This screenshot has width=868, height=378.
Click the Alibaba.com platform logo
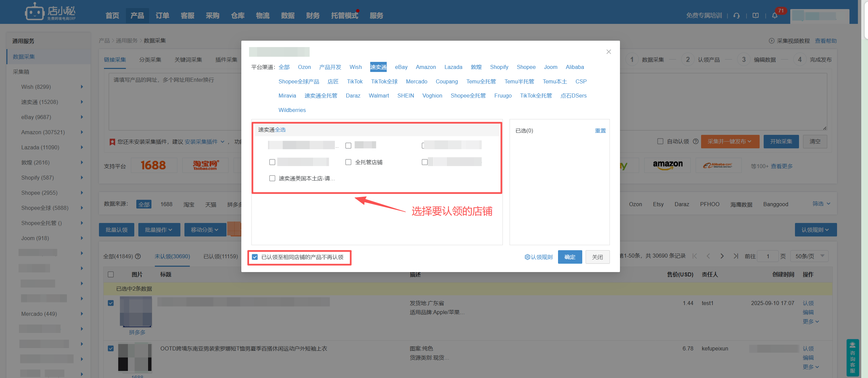[x=718, y=165]
